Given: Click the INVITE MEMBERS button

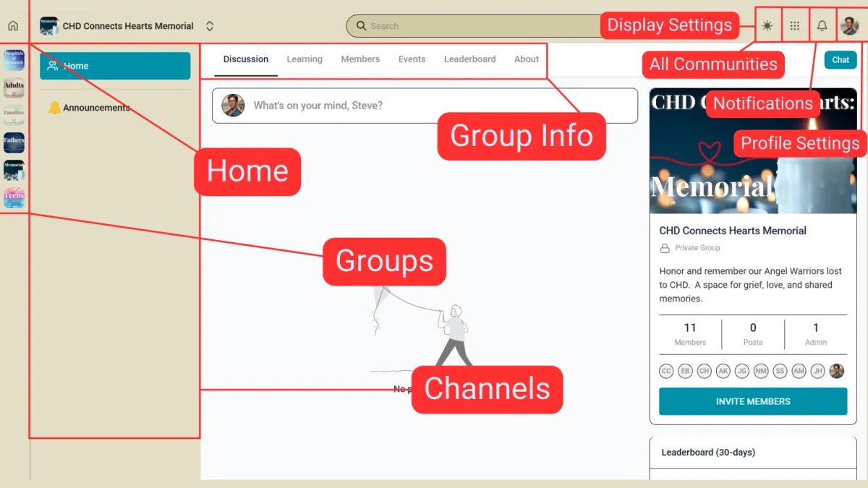Looking at the screenshot, I should point(753,401).
